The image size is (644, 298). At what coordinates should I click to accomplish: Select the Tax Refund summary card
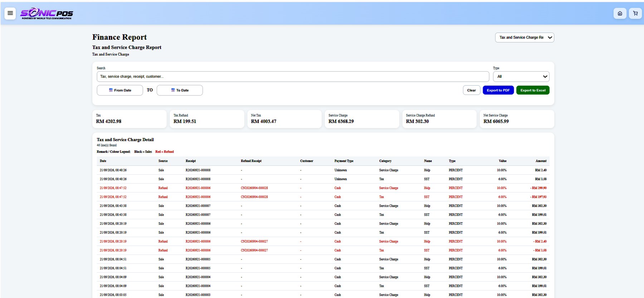pyautogui.click(x=207, y=119)
